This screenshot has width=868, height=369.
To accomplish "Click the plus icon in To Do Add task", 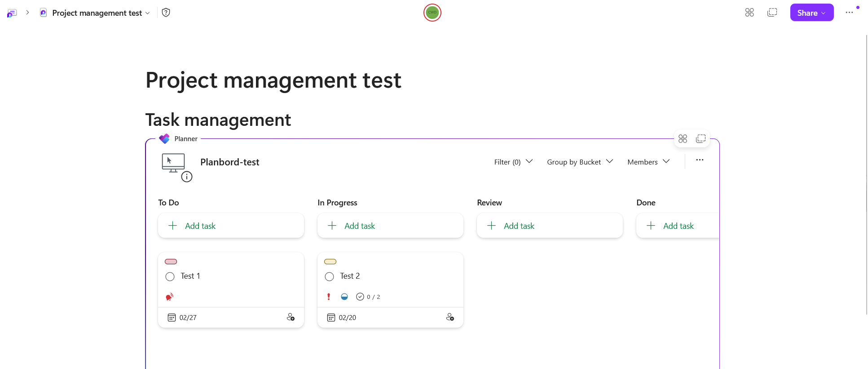I will 172,226.
